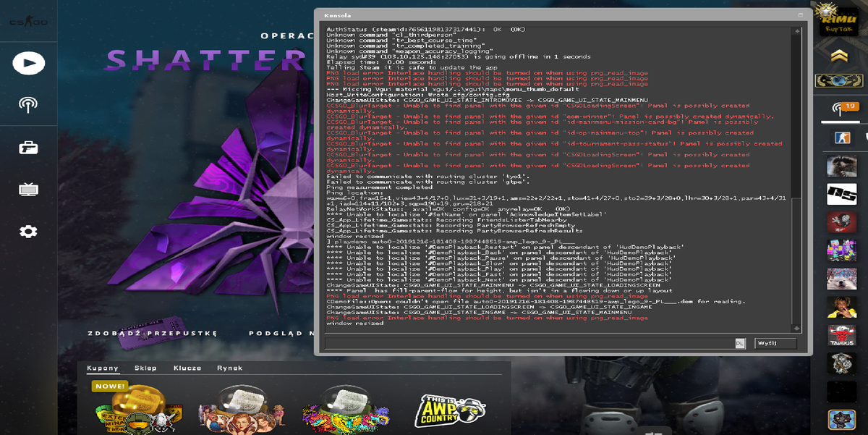Select the Taurus friend avatar
868x435 pixels.
tap(842, 335)
